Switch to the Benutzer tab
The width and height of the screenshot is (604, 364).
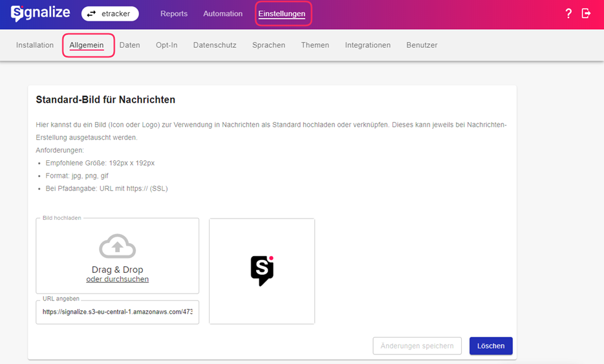[422, 45]
